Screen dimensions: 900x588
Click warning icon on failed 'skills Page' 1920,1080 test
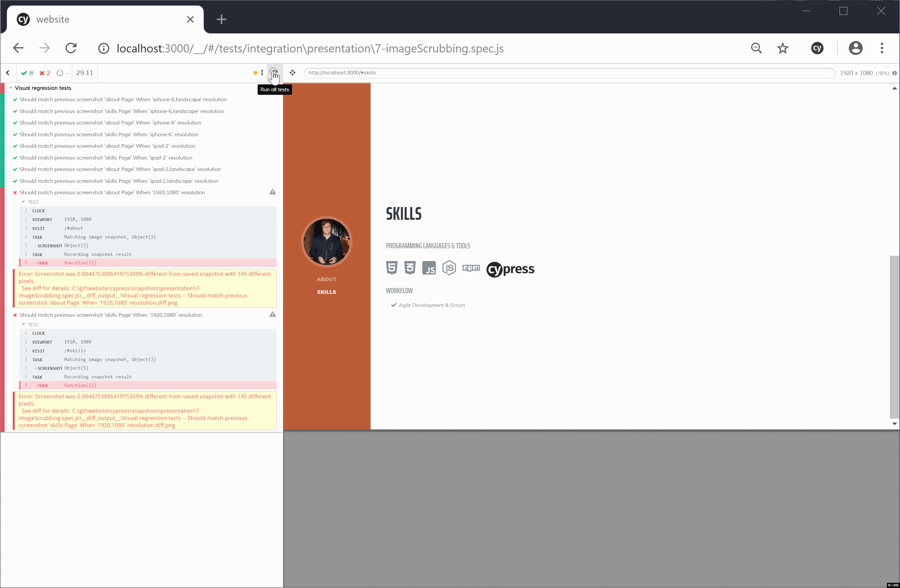coord(272,314)
